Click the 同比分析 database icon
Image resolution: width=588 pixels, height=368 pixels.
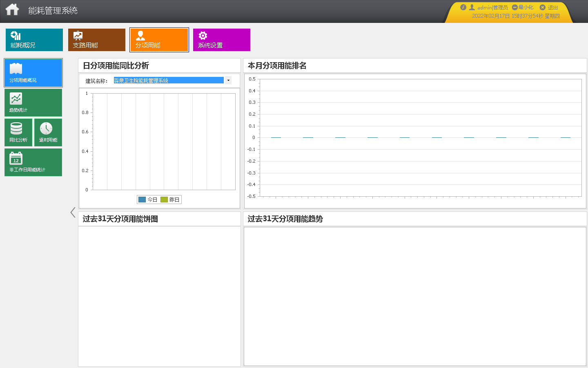point(16,128)
